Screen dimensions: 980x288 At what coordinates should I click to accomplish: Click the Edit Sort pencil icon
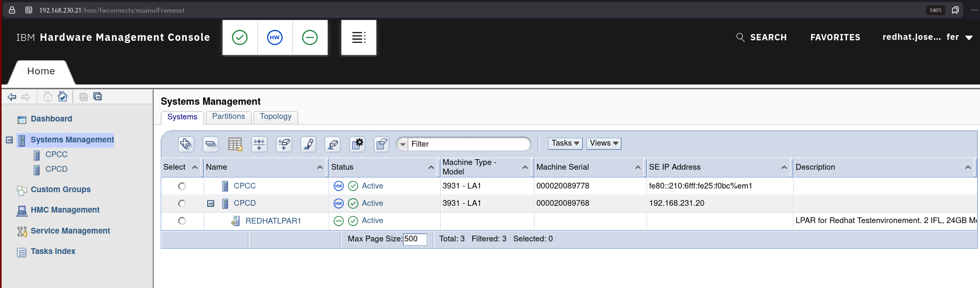click(308, 144)
